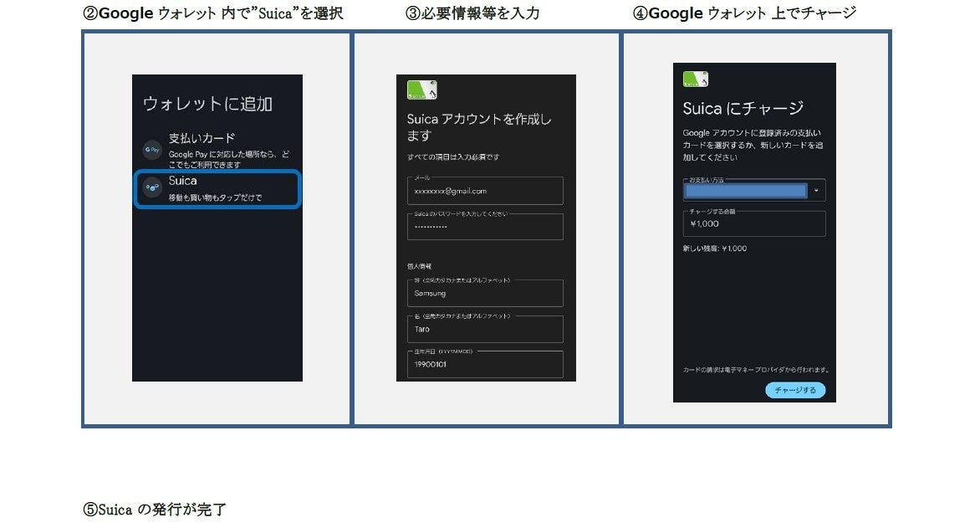Click the Suica にチャージ heading
Image resolution: width=980 pixels, height=528 pixels.
pos(743,109)
